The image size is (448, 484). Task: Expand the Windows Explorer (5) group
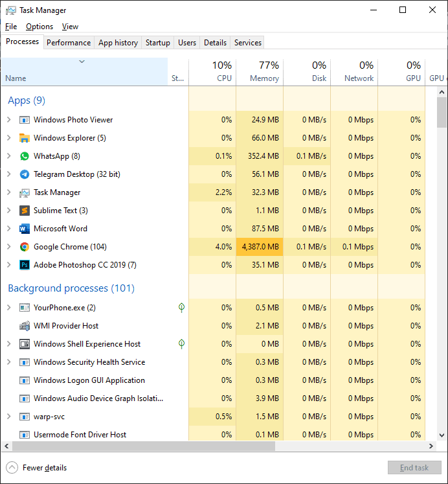pyautogui.click(x=9, y=138)
